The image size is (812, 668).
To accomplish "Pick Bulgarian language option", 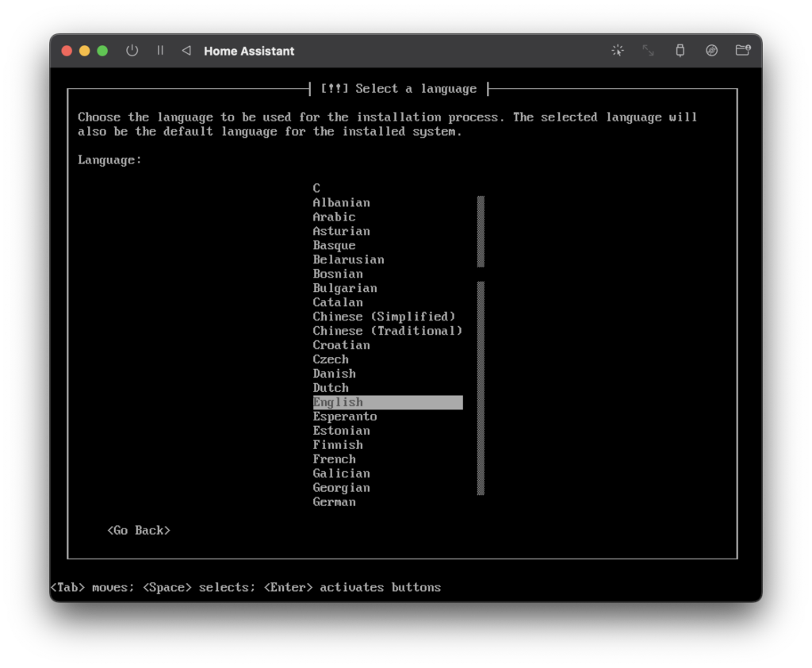I will [x=345, y=288].
